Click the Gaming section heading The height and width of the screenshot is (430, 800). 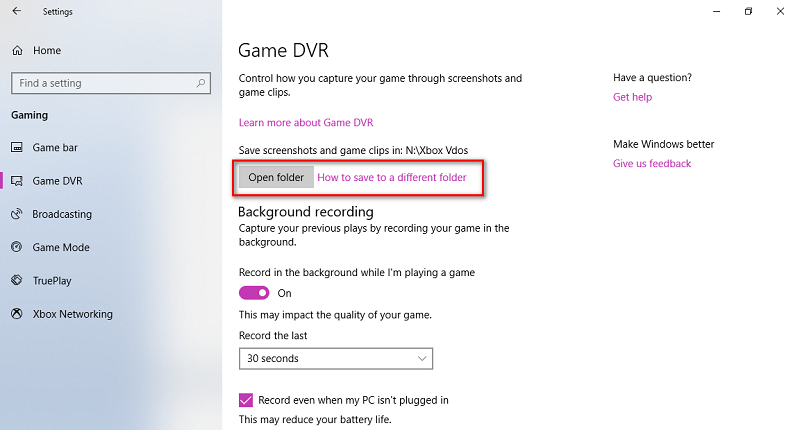(x=30, y=115)
